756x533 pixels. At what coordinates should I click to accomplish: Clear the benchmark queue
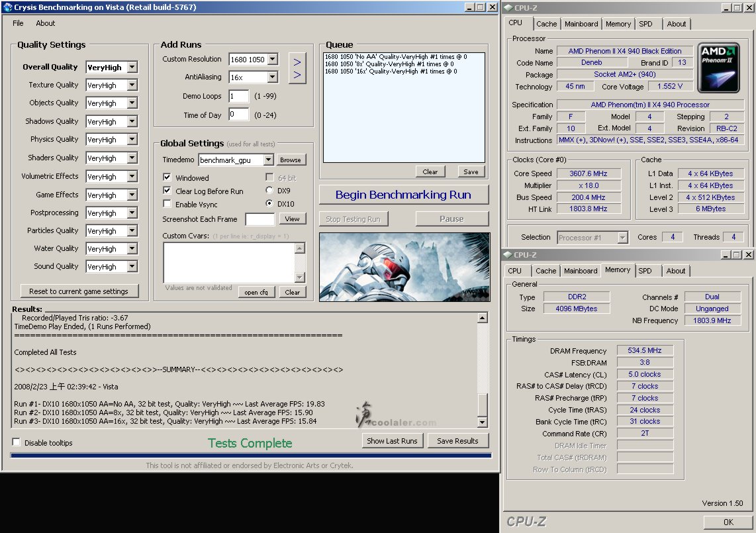coord(430,171)
